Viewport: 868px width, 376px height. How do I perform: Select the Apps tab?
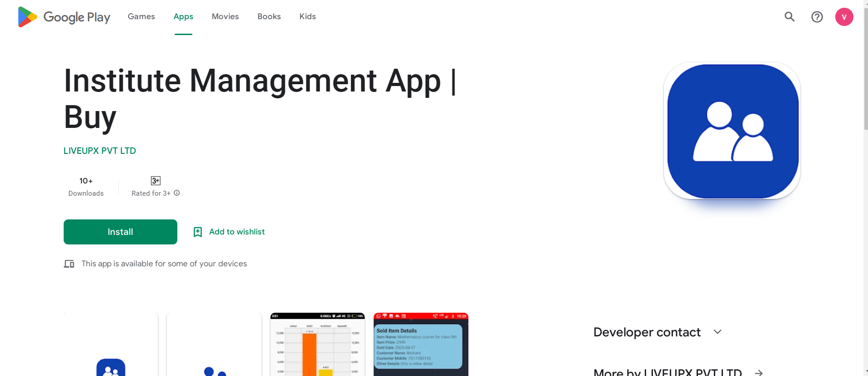click(x=183, y=17)
